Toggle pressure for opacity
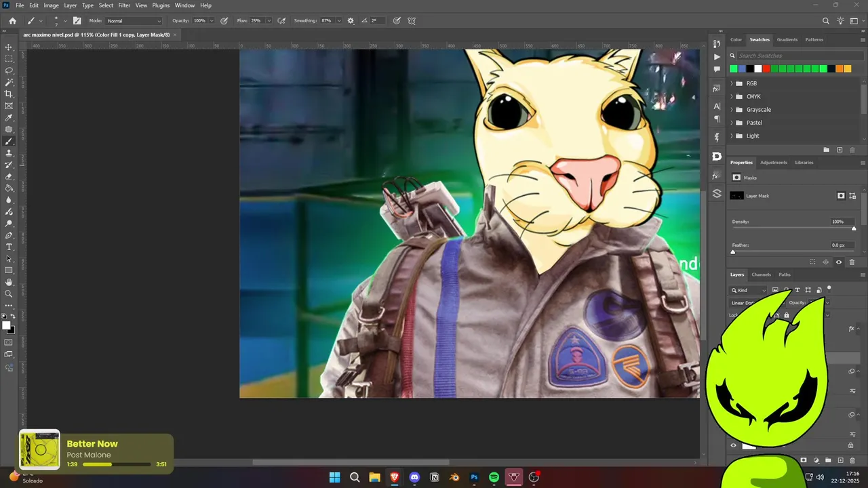The width and height of the screenshot is (868, 488). click(224, 21)
